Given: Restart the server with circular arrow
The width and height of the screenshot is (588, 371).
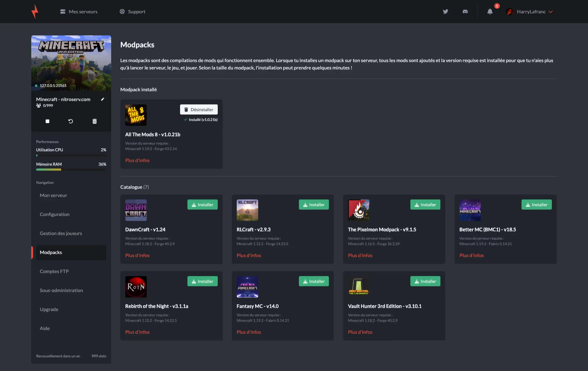Looking at the screenshot, I should click(70, 121).
